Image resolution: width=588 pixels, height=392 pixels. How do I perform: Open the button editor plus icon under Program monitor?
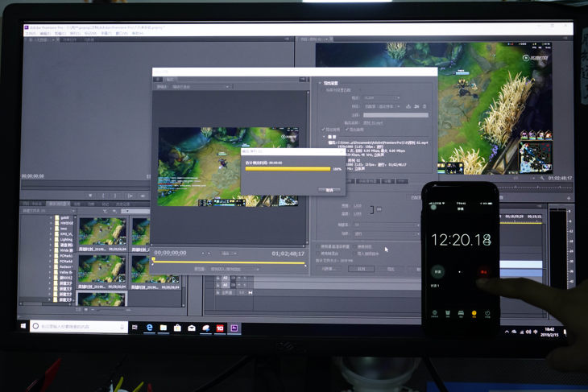point(569,198)
